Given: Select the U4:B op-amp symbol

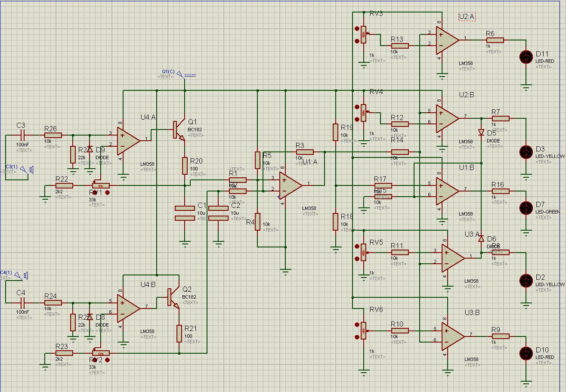Looking at the screenshot, I should [128, 308].
